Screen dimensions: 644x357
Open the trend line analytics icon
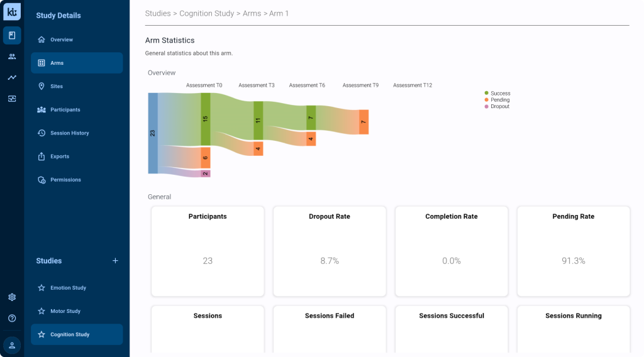(x=12, y=77)
